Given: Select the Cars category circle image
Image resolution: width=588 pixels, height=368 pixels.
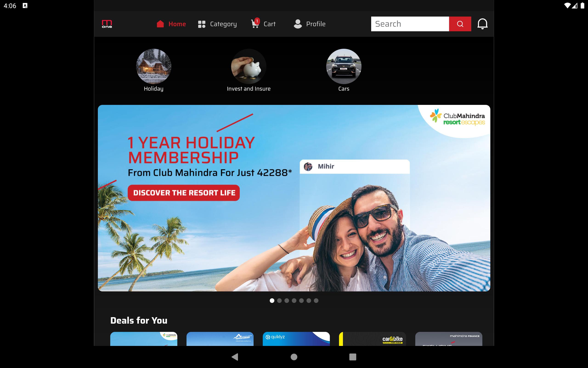Looking at the screenshot, I should coord(344,66).
